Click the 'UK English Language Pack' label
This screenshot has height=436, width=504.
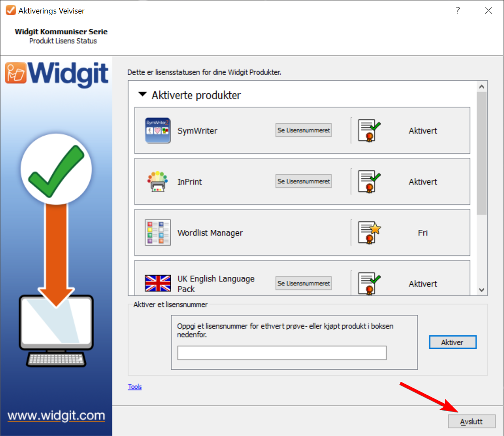pos(216,284)
